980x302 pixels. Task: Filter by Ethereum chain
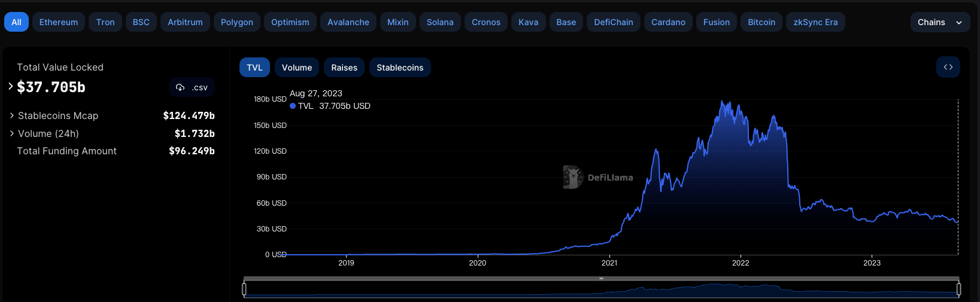(x=59, y=22)
